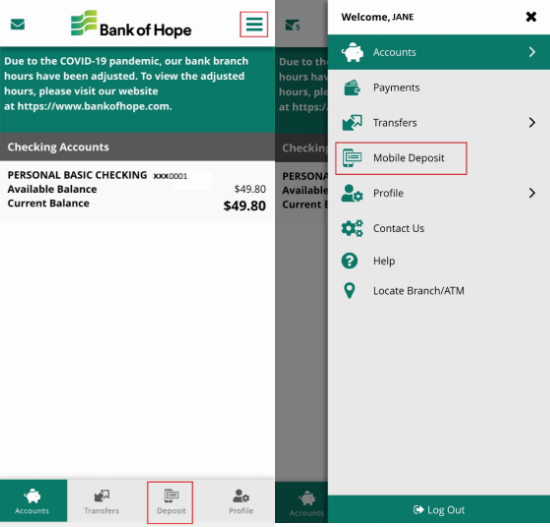The image size is (550, 527).
Task: Click the Welcome, JANE greeting
Action: pos(377,17)
